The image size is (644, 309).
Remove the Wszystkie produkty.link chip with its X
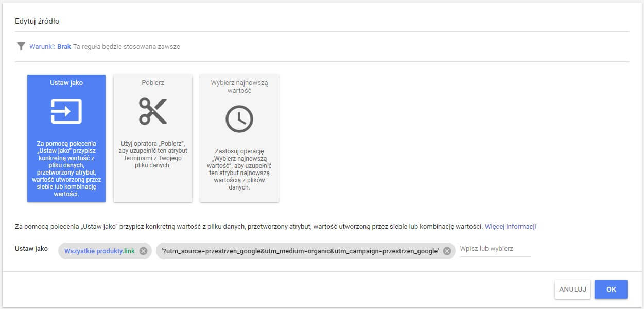(143, 251)
